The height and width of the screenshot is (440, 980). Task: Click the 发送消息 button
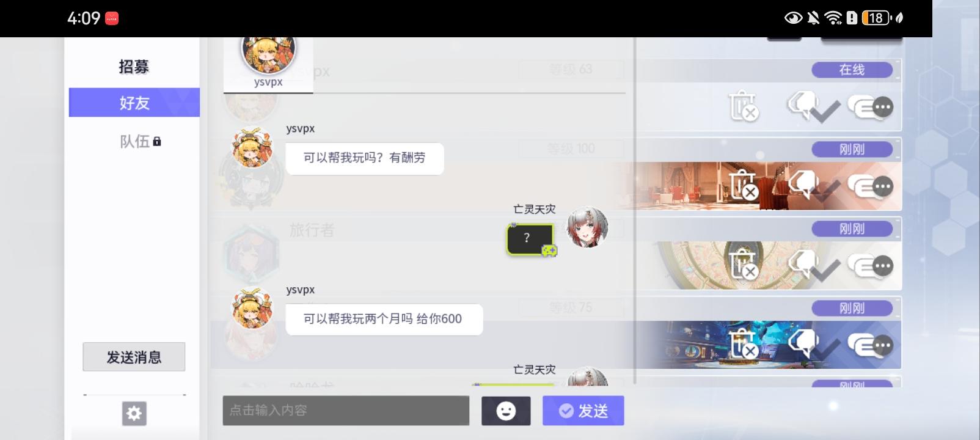(134, 357)
